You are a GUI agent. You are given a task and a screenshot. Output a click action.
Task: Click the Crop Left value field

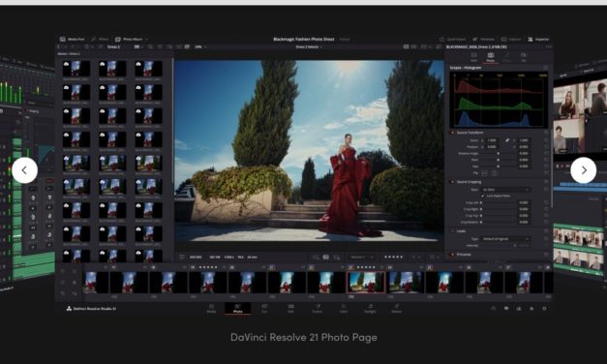(x=524, y=202)
